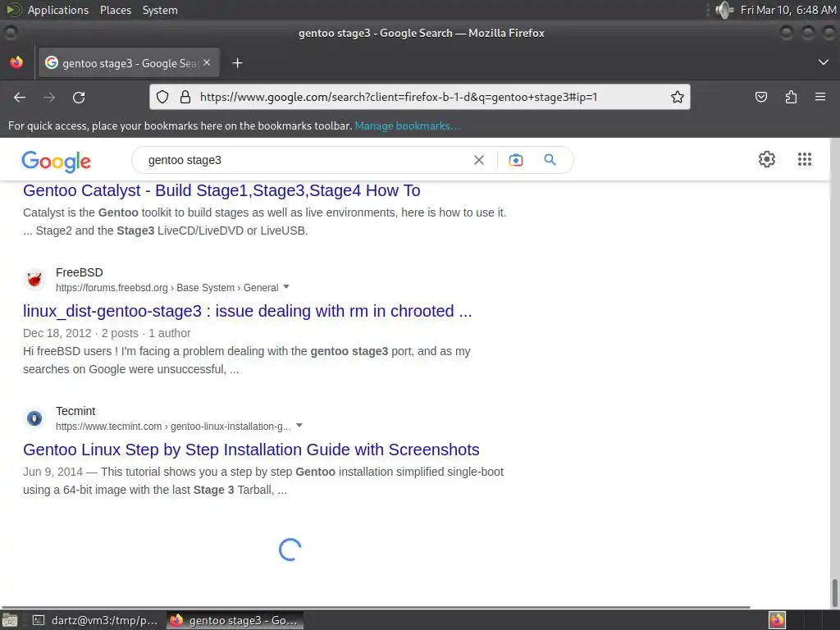The width and height of the screenshot is (840, 630).
Task: Open the System menu
Action: tap(160, 10)
